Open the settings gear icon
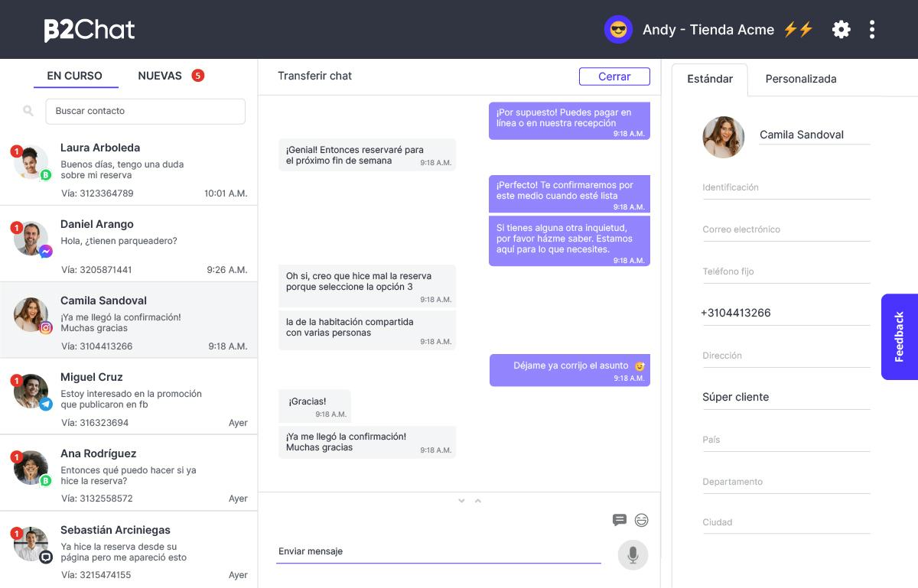918x588 pixels. tap(841, 30)
